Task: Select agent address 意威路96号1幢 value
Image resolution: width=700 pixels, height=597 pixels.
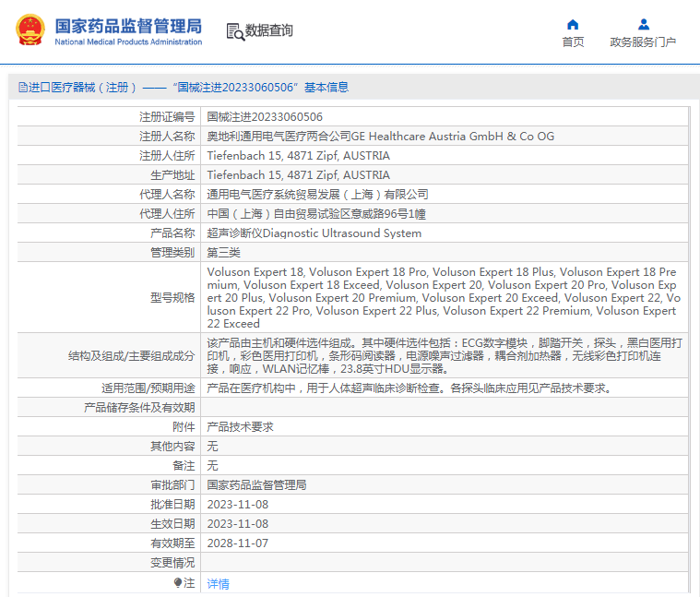Action: pyautogui.click(x=316, y=214)
